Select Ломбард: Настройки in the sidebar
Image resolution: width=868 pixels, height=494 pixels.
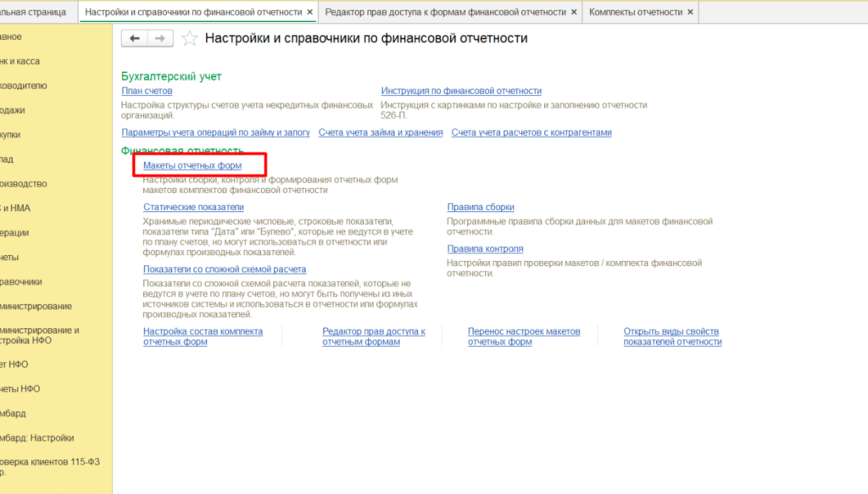pyautogui.click(x=36, y=438)
